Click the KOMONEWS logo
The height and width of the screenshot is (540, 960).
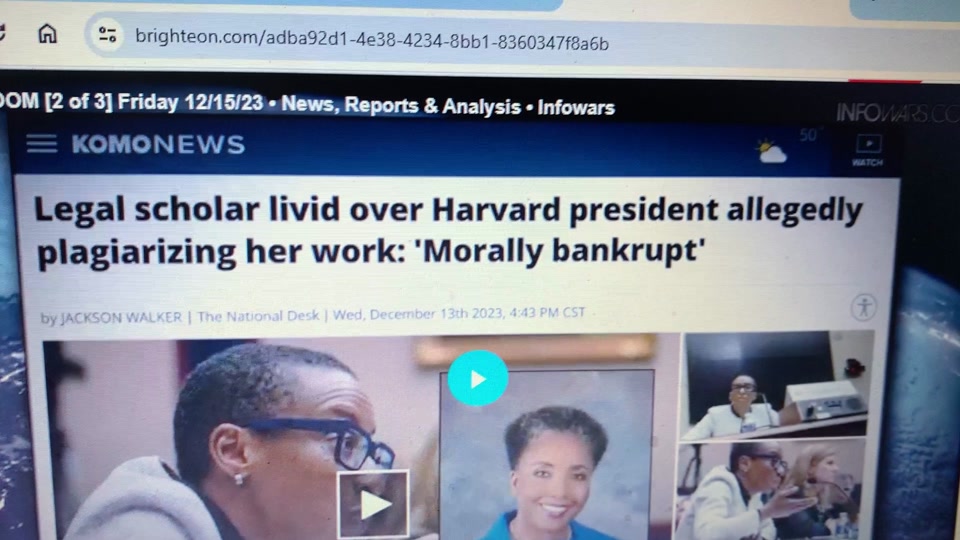158,144
